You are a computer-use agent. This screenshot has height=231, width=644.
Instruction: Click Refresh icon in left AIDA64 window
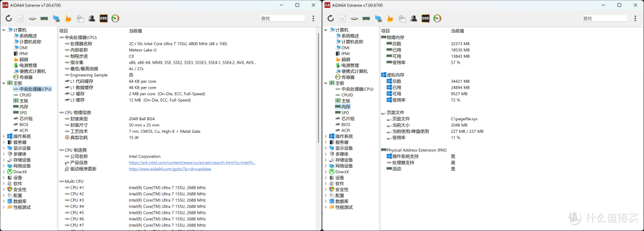[8, 18]
